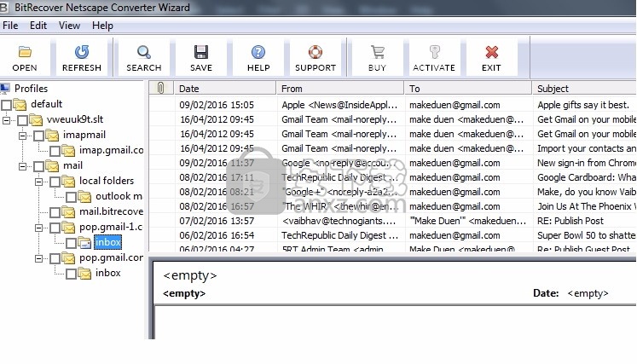Select the highlighted inbox tree item
637x364 pixels.
[x=108, y=243]
